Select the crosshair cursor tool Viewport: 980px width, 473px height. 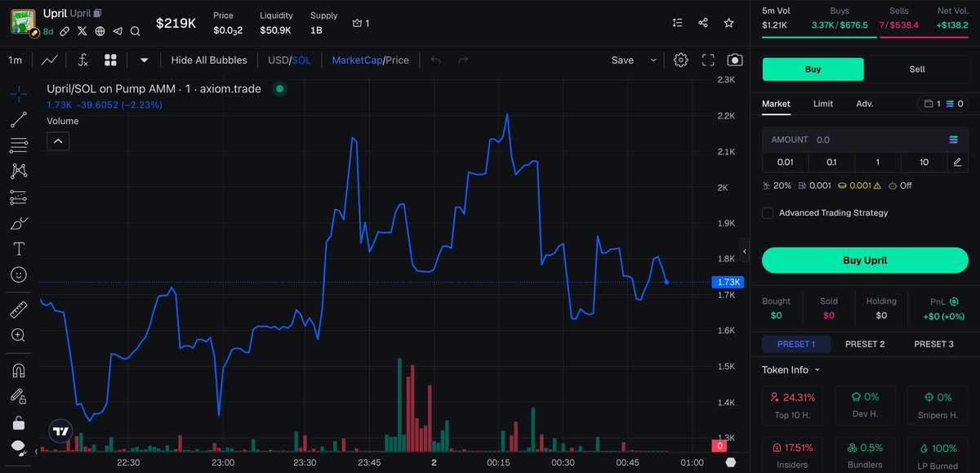pyautogui.click(x=19, y=94)
